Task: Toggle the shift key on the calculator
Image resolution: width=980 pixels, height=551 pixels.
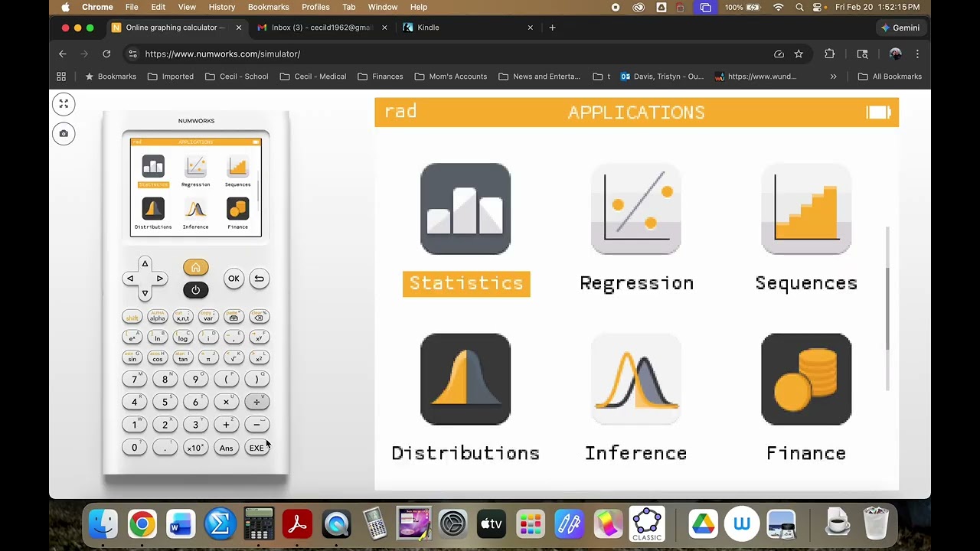Action: [132, 317]
